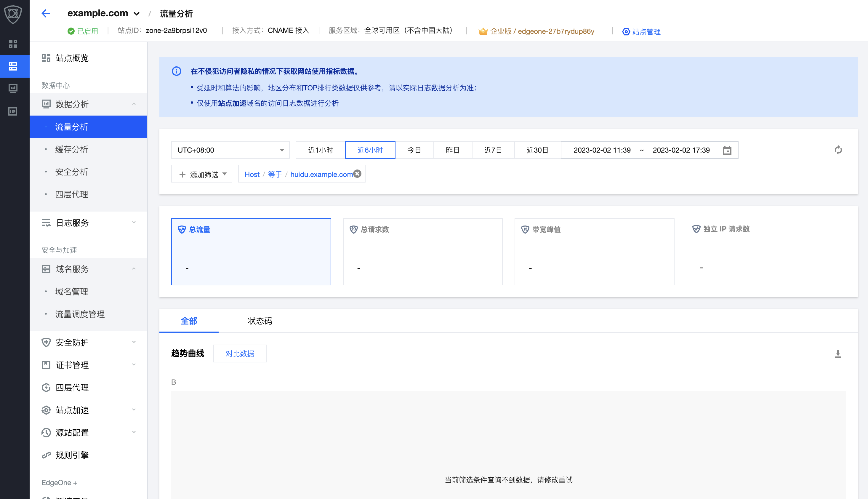
Task: Switch to the 全部 tab
Action: click(x=189, y=321)
